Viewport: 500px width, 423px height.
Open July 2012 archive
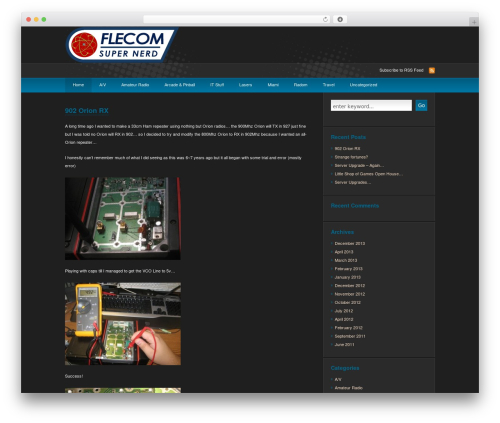pos(344,311)
